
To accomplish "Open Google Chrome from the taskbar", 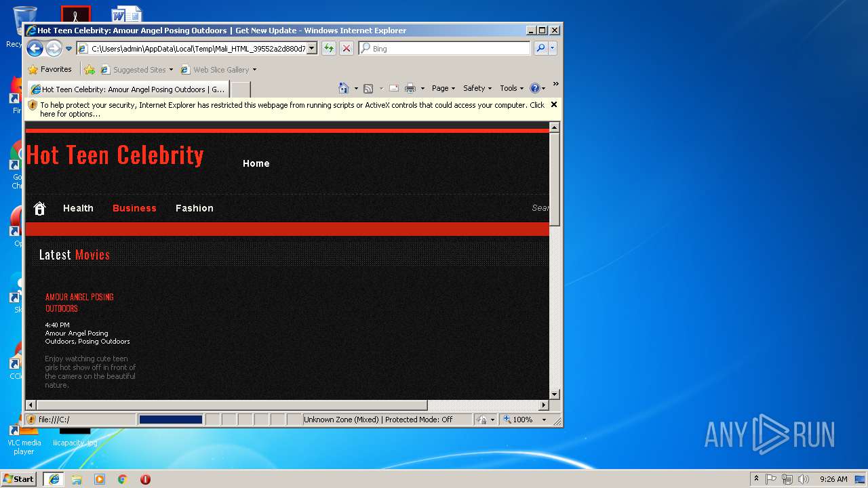I will [122, 479].
